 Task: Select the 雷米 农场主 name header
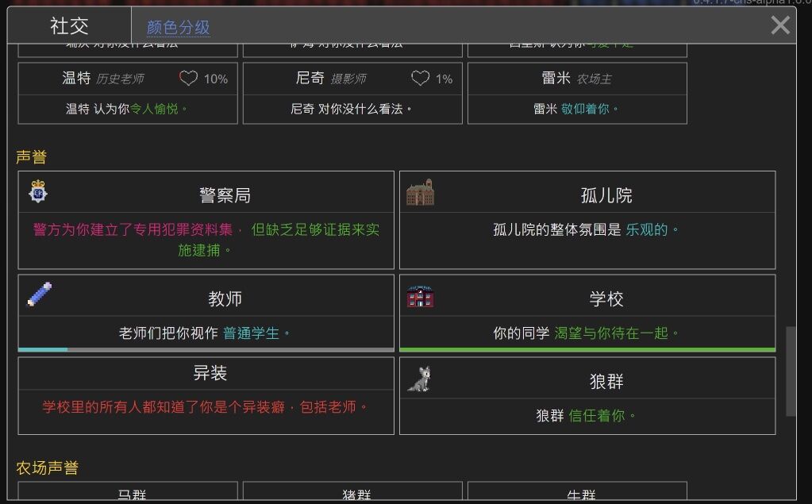(x=576, y=79)
